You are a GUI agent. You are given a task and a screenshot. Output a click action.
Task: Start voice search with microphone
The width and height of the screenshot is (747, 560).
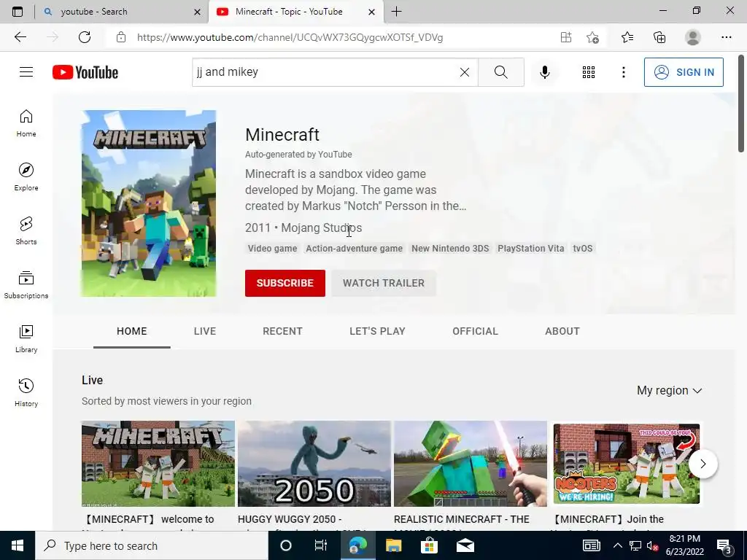(x=544, y=72)
